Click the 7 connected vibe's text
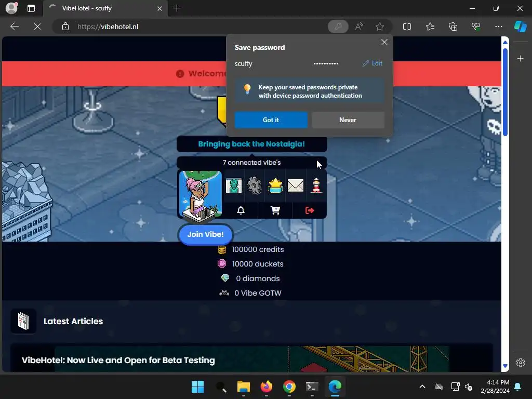 coord(252,163)
